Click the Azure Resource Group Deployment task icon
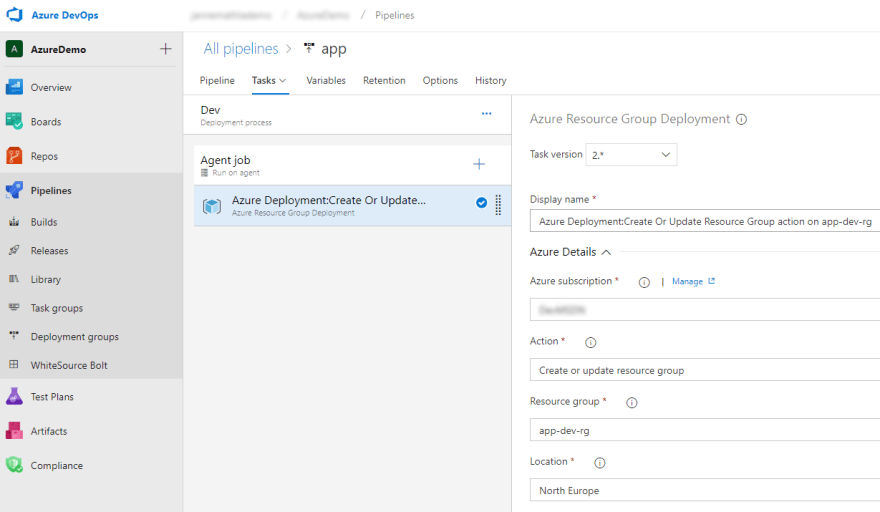 coord(212,206)
